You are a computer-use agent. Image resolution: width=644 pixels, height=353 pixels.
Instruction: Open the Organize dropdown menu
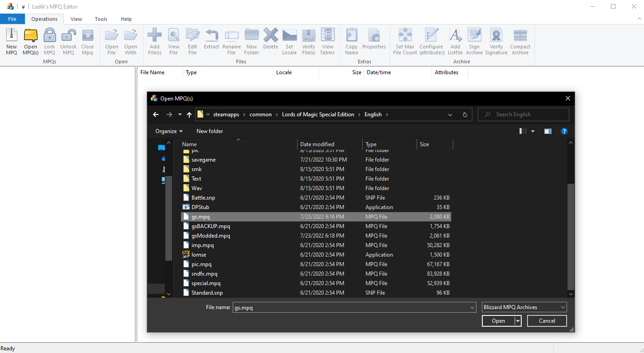pyautogui.click(x=169, y=131)
